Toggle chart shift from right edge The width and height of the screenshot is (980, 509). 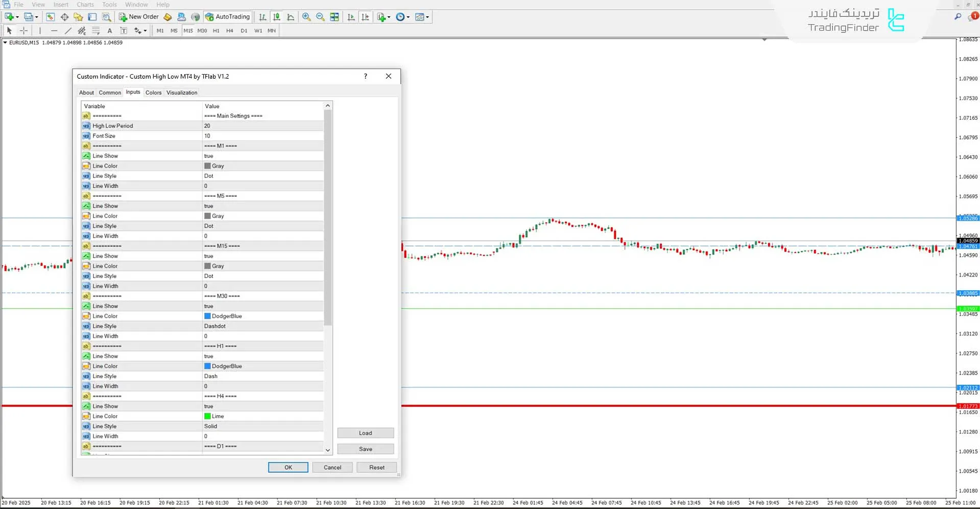pos(366,17)
